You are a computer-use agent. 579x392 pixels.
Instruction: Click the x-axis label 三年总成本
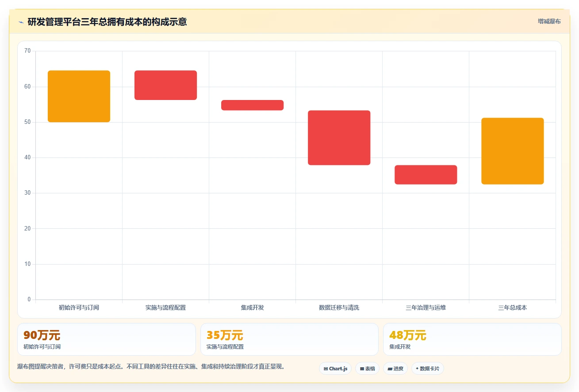pos(512,307)
